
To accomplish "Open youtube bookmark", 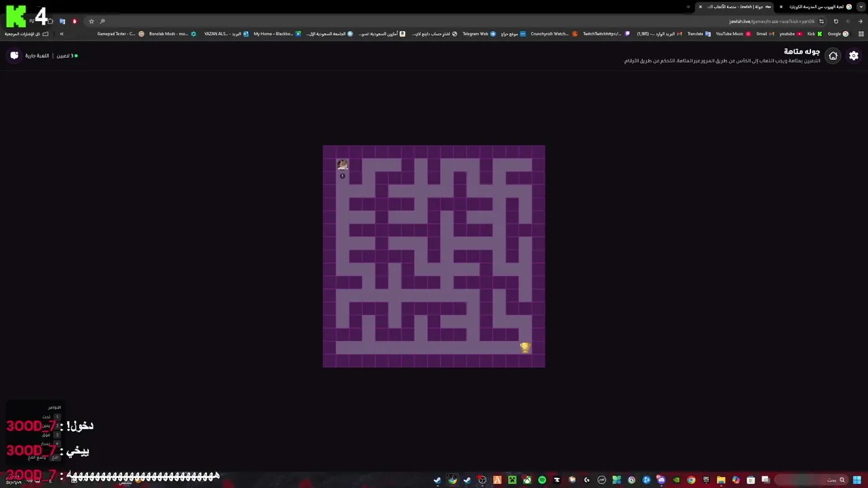I will [x=791, y=34].
